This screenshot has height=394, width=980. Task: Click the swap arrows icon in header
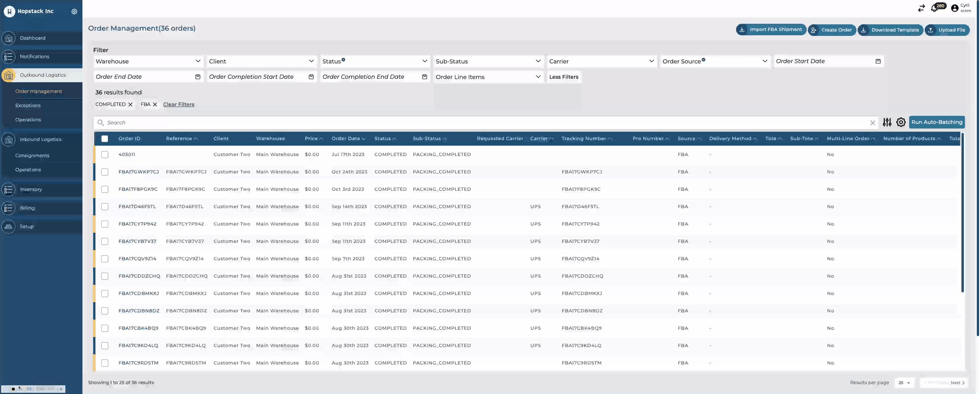point(921,8)
